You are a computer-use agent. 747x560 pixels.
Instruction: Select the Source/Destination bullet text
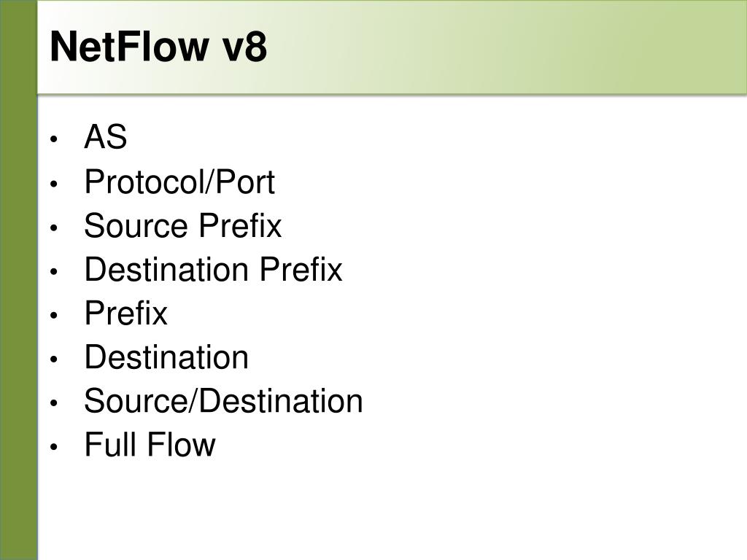223,401
